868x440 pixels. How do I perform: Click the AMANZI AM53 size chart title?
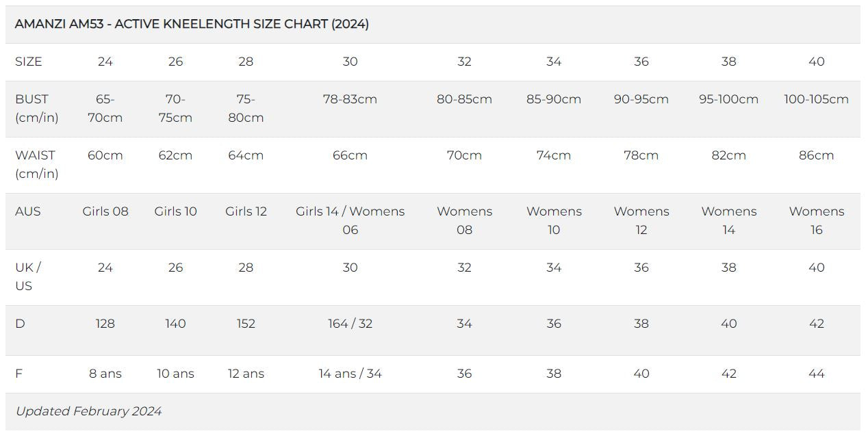coord(192,24)
